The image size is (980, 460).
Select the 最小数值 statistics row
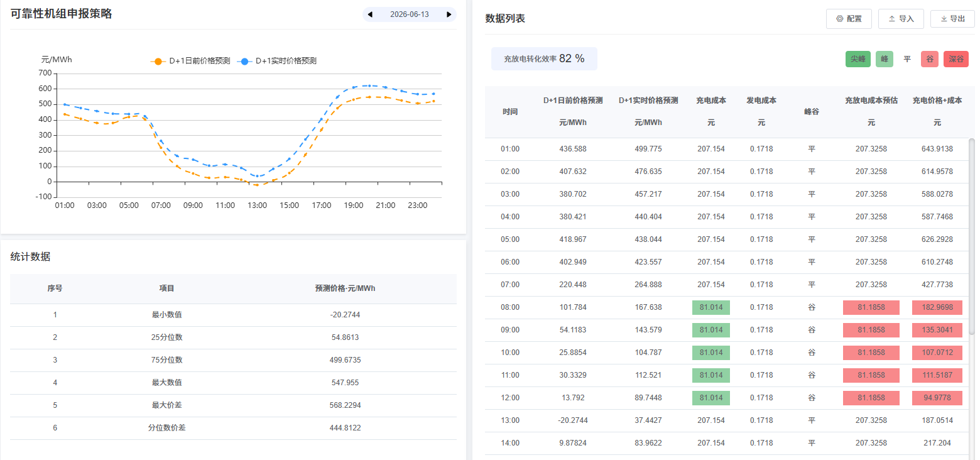[233, 315]
